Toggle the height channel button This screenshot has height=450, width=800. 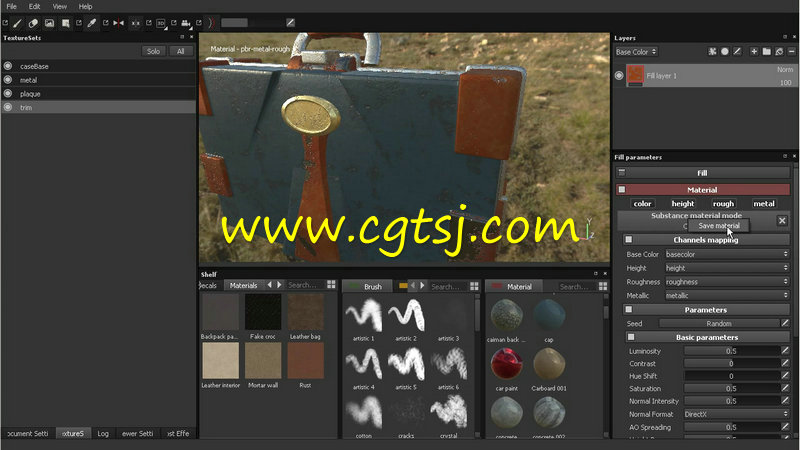coord(683,204)
